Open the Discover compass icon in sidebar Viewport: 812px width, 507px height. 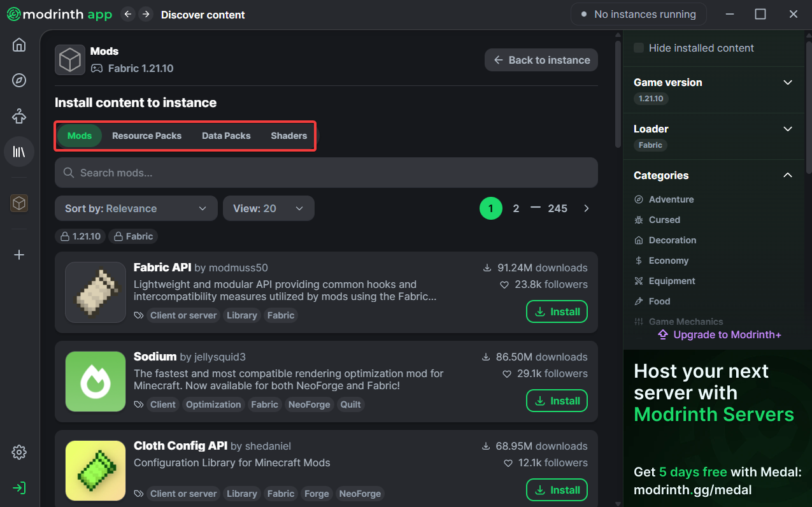[x=19, y=80]
